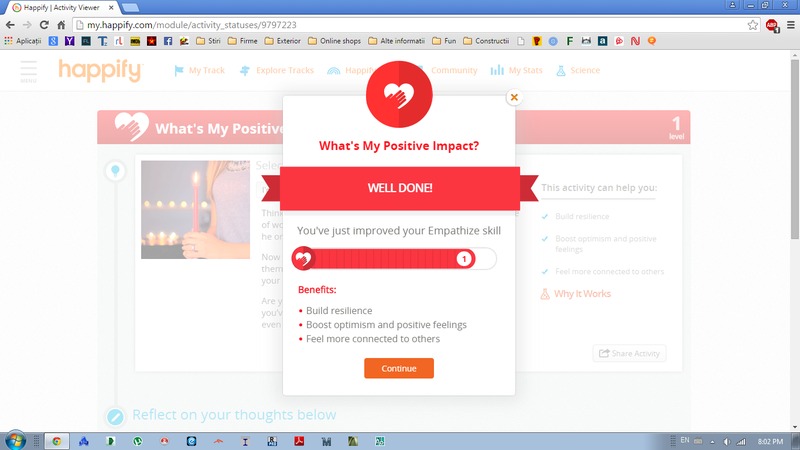800x450 pixels.
Task: Click the red heart-hand icon atop popup
Action: pos(399,94)
